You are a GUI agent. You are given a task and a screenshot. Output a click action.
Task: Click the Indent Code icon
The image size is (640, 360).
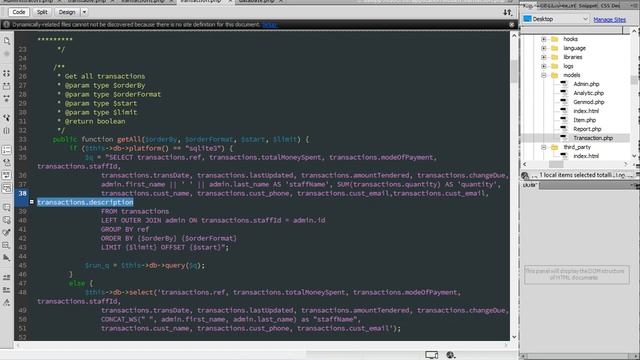[7, 277]
